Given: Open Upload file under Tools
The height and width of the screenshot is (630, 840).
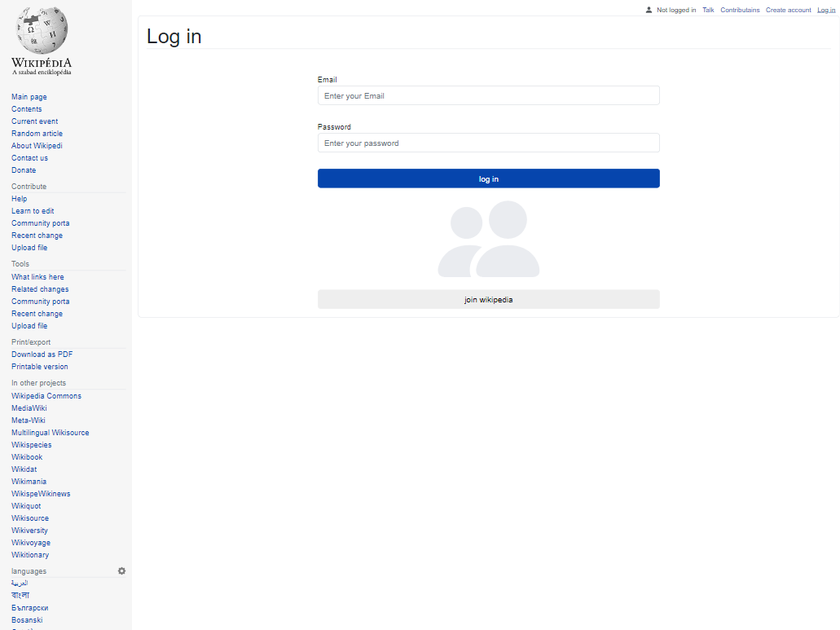Looking at the screenshot, I should (29, 326).
